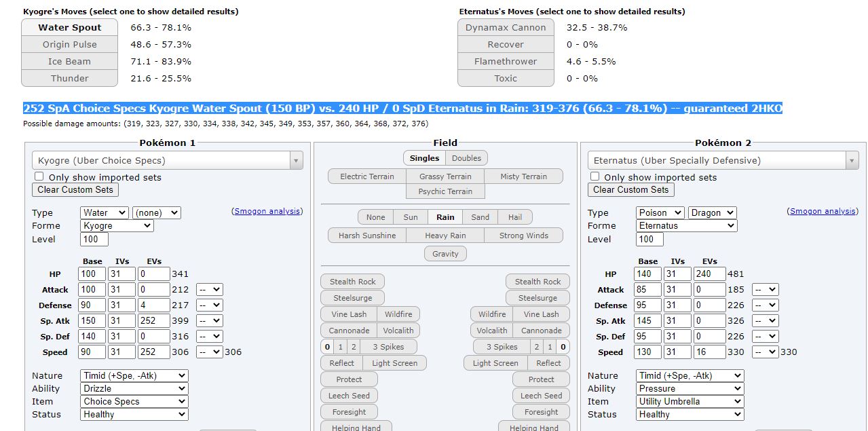The image size is (868, 431).
Task: Click Eternatus's Level input field
Action: [649, 239]
